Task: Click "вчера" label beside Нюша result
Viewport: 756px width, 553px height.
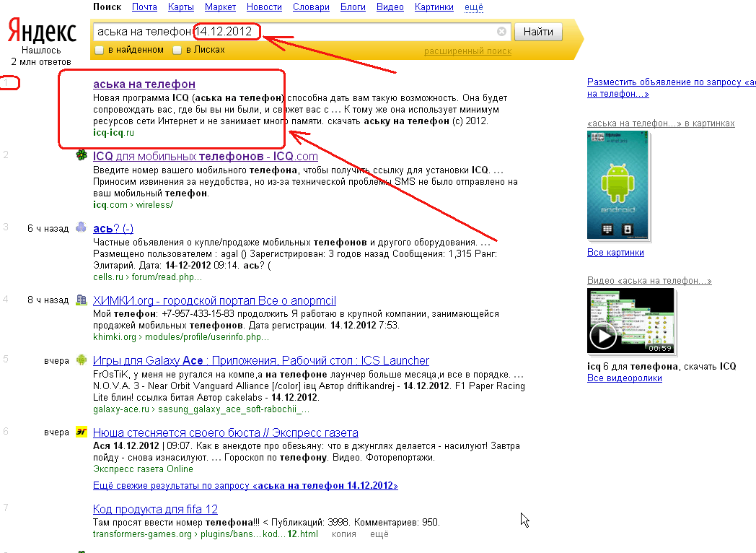Action: click(x=56, y=432)
